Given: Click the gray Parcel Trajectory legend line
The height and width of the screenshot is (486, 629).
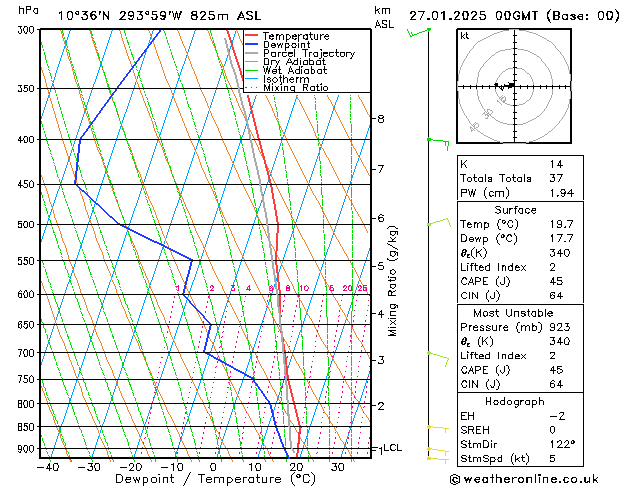Looking at the screenshot, I should [x=252, y=53].
